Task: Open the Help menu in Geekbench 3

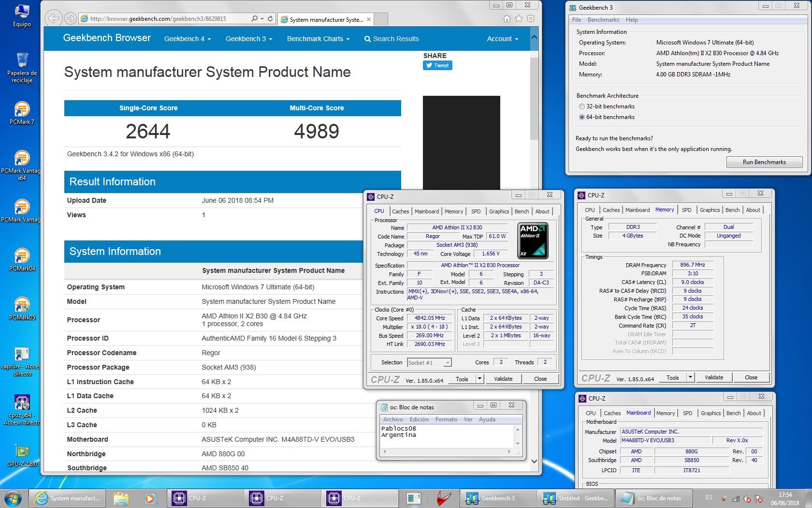Action: coord(632,20)
